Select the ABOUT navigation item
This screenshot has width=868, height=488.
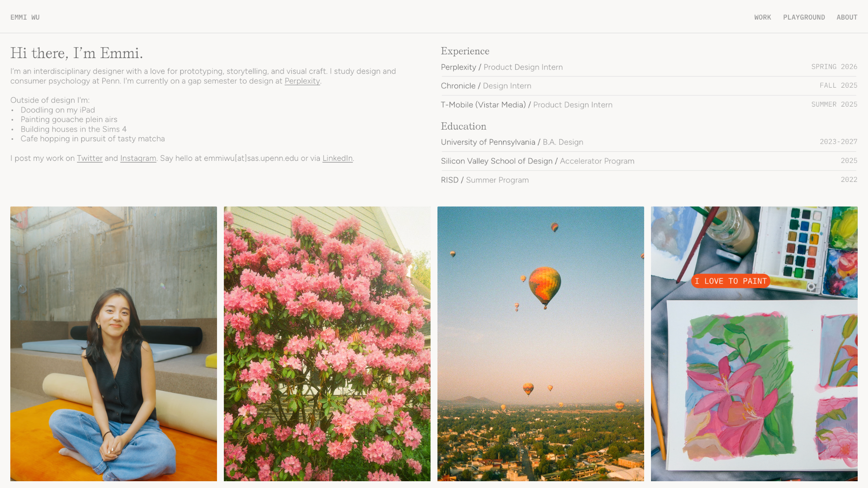846,17
